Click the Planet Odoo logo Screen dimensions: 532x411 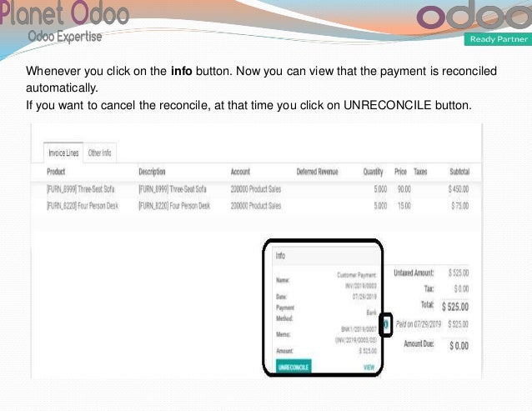tap(64, 21)
